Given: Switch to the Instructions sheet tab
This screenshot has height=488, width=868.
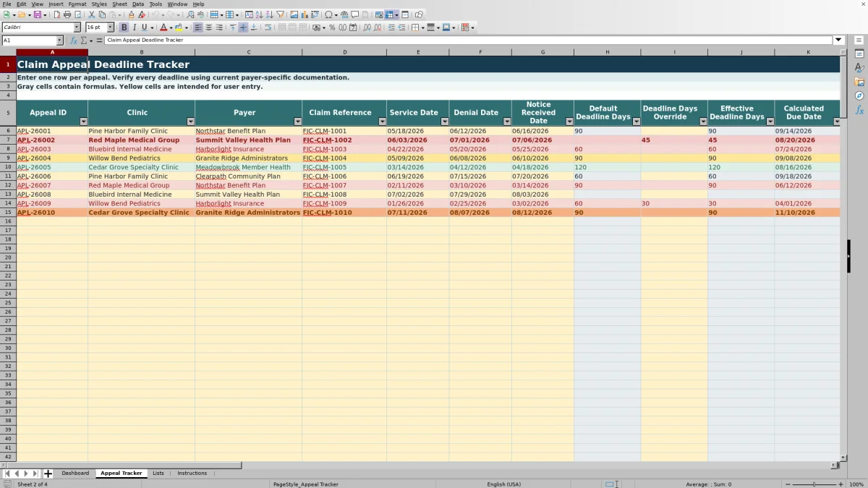Looking at the screenshot, I should 192,474.
